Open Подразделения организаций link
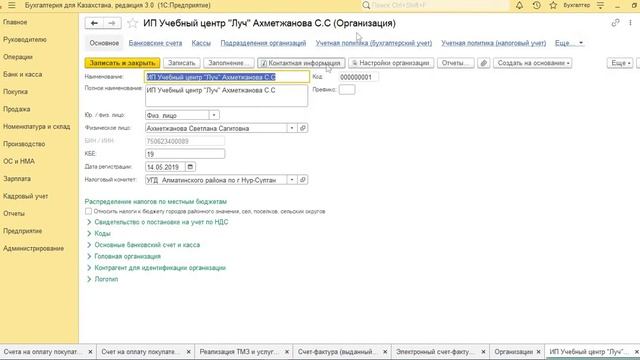This screenshot has height=360, width=640. coord(263,43)
